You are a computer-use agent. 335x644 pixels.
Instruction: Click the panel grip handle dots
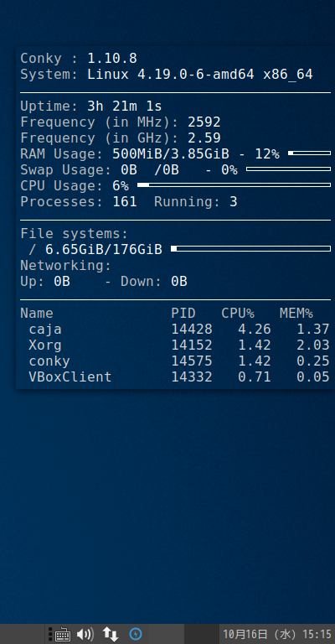[50, 635]
